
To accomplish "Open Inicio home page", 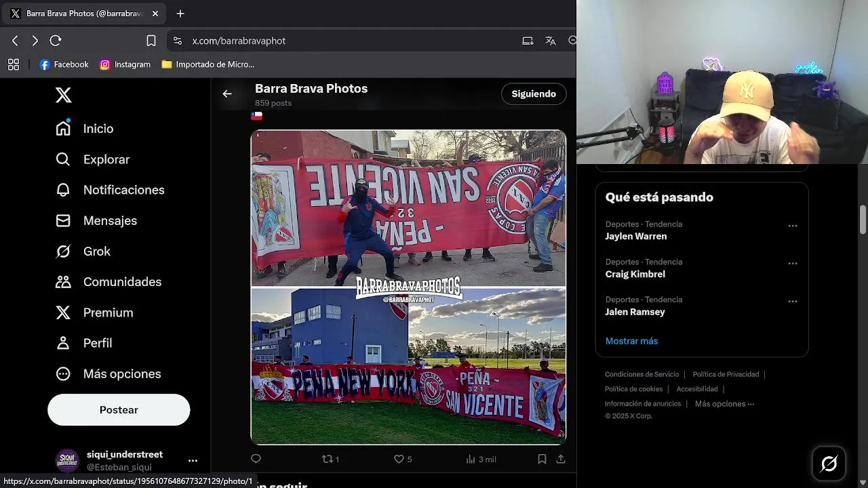I will (84, 128).
